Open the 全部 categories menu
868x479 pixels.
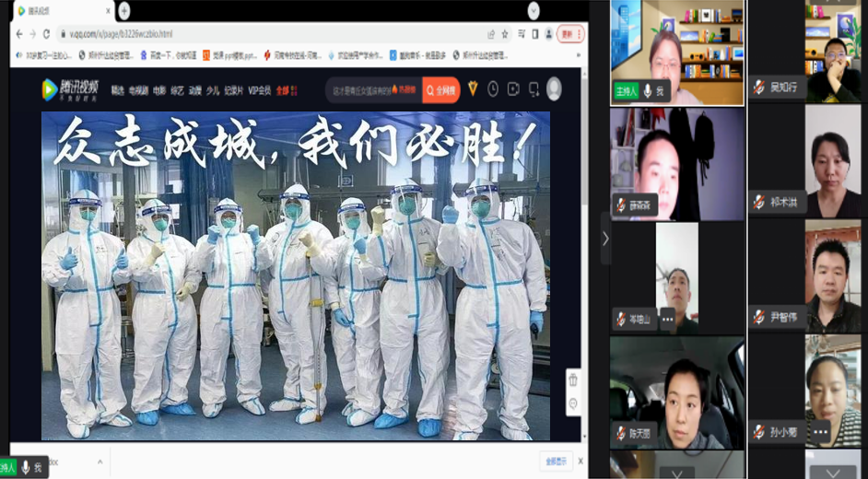(287, 90)
